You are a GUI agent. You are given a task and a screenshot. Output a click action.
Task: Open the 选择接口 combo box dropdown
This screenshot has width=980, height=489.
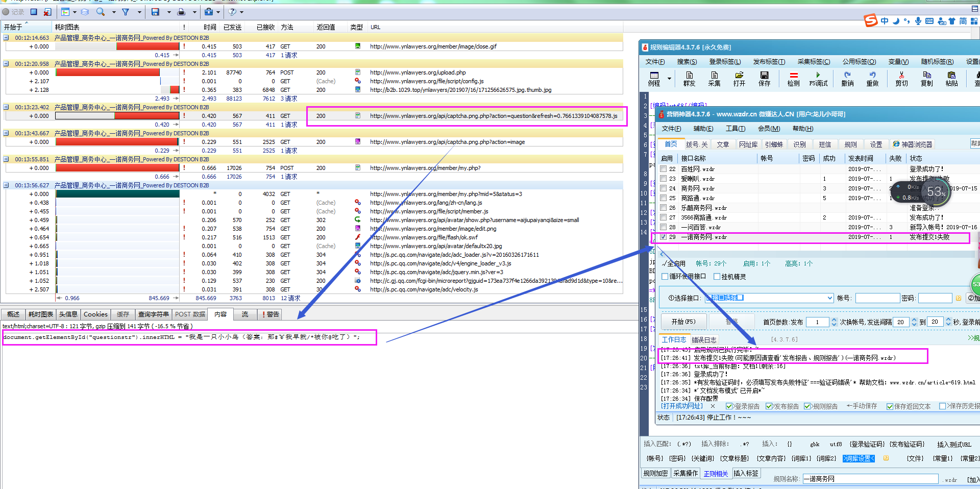(829, 298)
